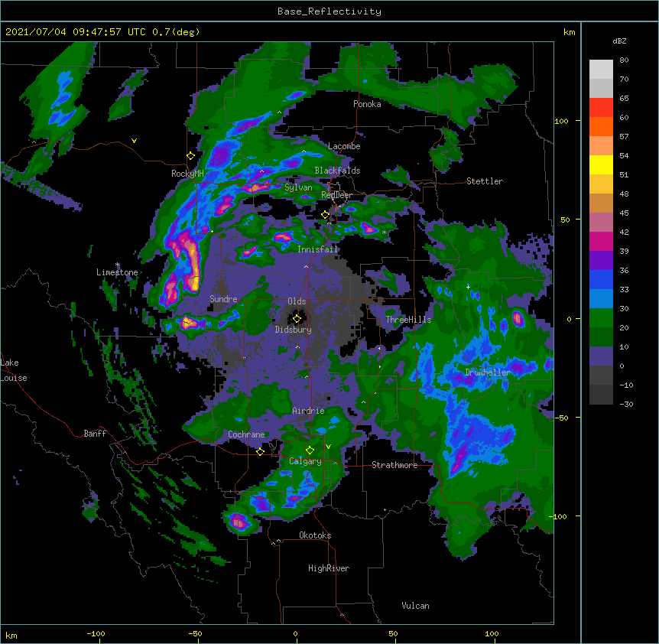Click the Lacombe city label
659x644 pixels.
pos(344,146)
